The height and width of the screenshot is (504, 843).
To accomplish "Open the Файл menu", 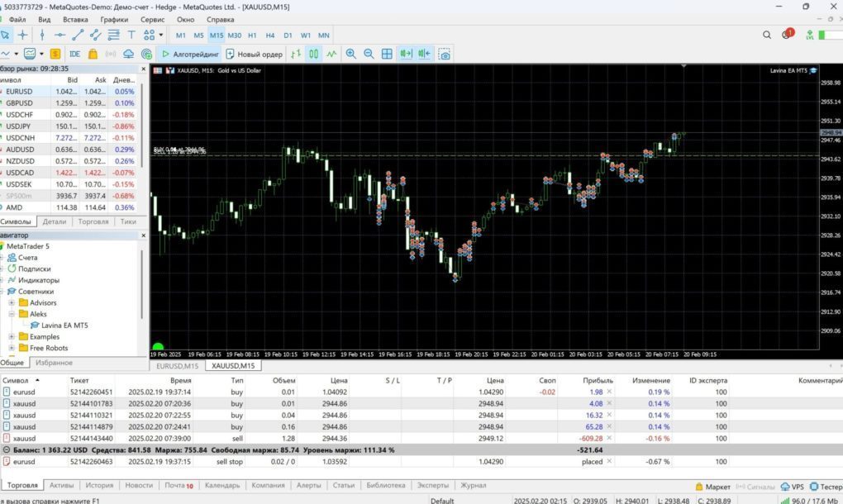I will point(17,19).
